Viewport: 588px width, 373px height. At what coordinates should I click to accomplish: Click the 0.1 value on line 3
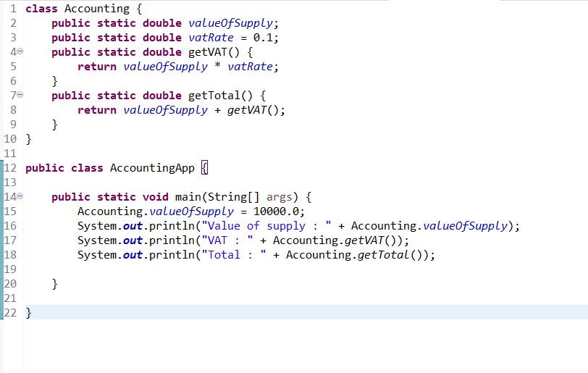pyautogui.click(x=263, y=38)
